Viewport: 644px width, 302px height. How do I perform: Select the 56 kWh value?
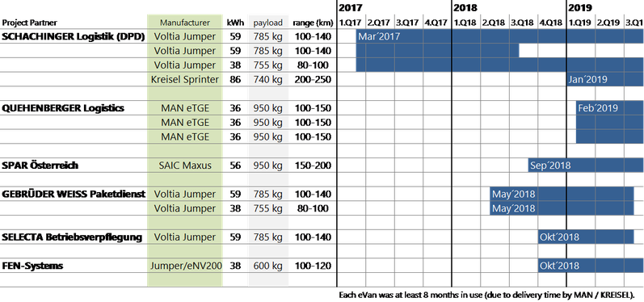pyautogui.click(x=235, y=166)
